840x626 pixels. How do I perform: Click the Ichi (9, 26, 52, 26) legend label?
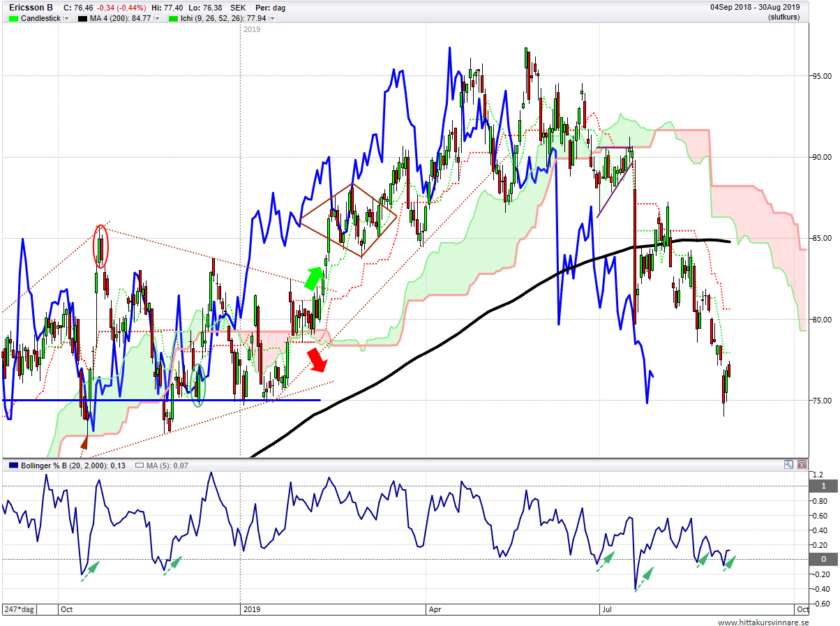point(224,18)
